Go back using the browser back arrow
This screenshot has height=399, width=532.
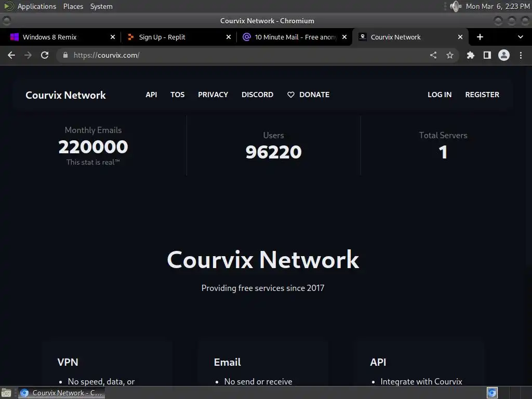click(x=11, y=55)
